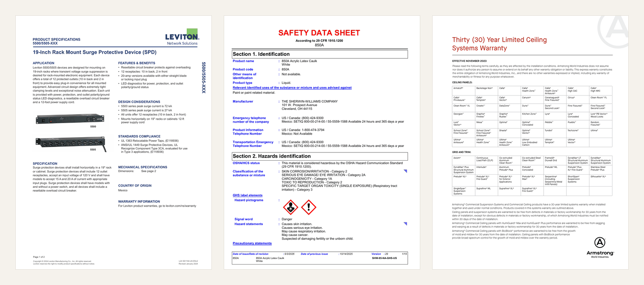The height and width of the screenshot is (285, 644).
Task: Click the Product name label in the SDS
Action: pyautogui.click(x=243, y=61)
